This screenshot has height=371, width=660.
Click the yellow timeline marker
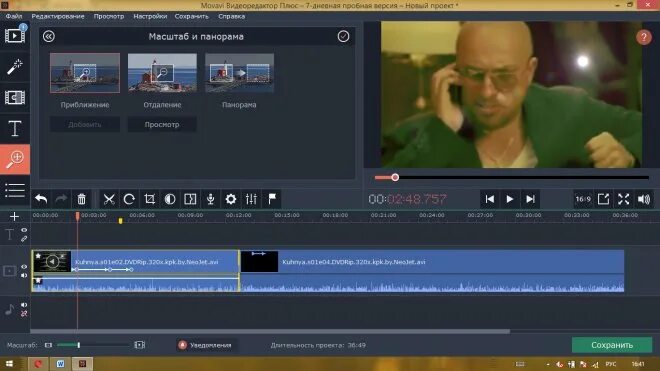tap(120, 221)
